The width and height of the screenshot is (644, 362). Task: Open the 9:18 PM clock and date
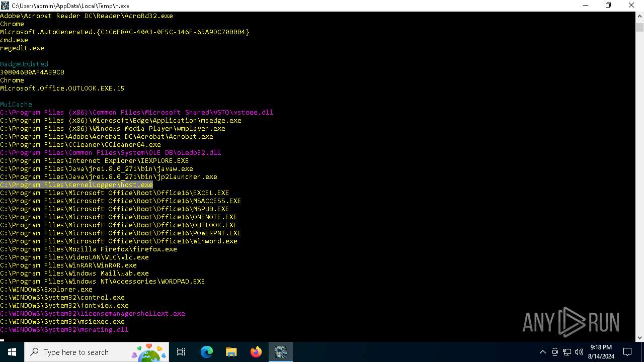[601, 352]
